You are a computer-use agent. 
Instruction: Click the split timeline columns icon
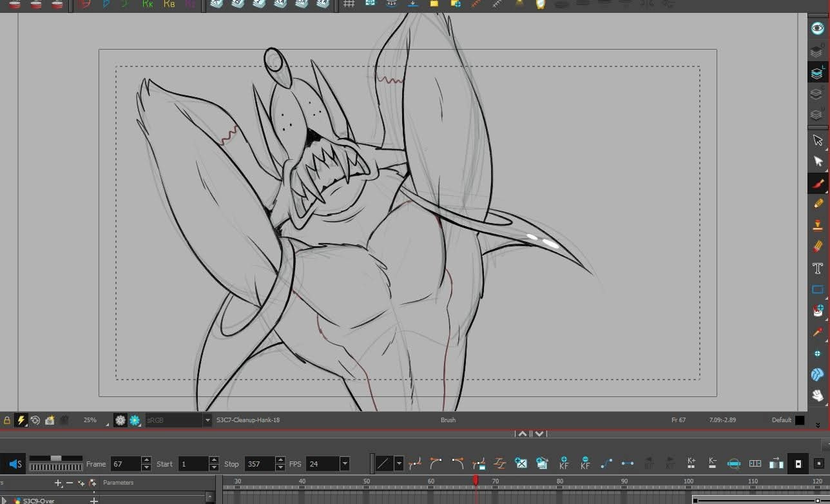[755, 463]
